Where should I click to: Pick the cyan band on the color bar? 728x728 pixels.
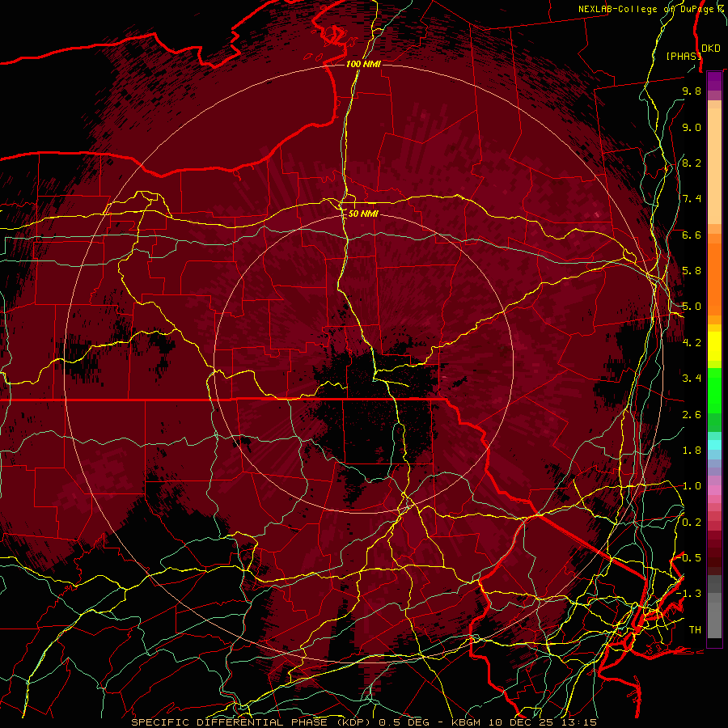coord(714,445)
